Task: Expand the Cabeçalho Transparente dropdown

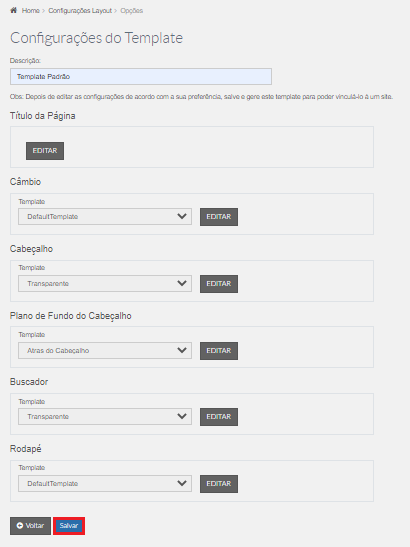Action: (105, 284)
